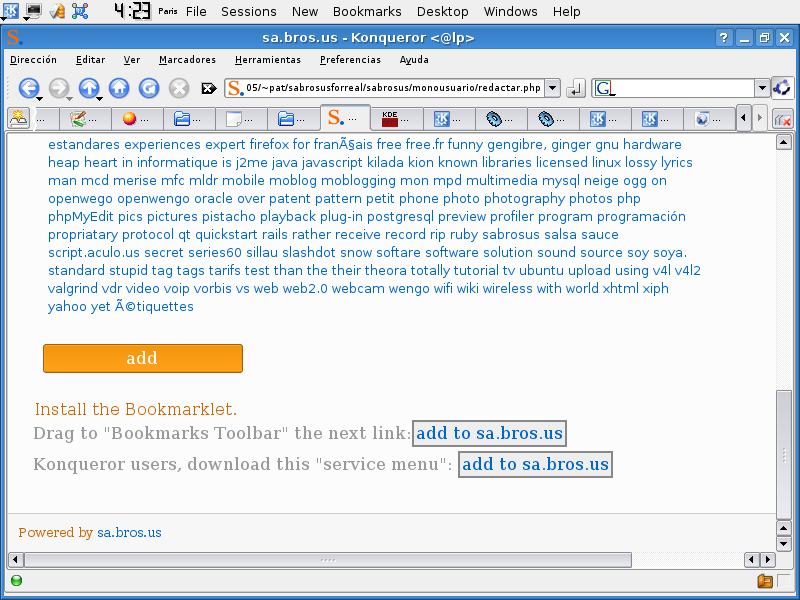Click the 'javascript' tag link
This screenshot has height=600, width=800.
click(332, 163)
